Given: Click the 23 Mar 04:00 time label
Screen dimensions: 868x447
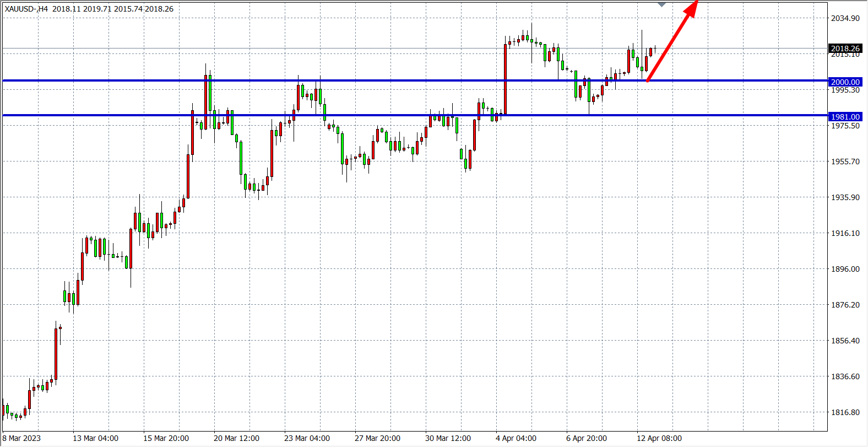Looking at the screenshot, I should pyautogui.click(x=307, y=438).
